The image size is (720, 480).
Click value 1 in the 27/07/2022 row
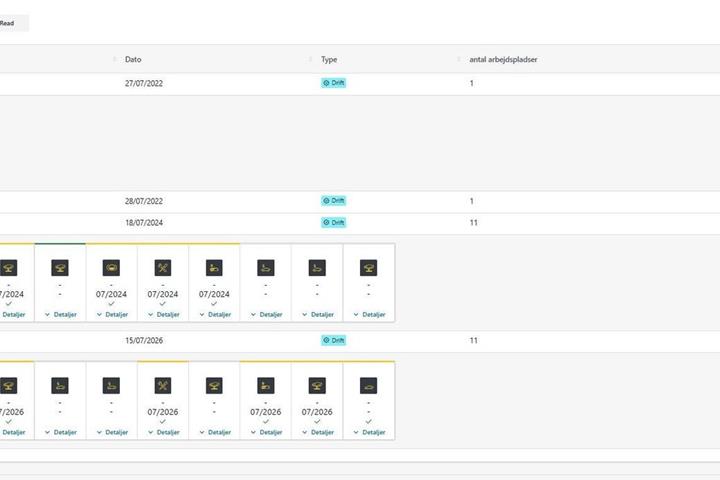pos(472,83)
